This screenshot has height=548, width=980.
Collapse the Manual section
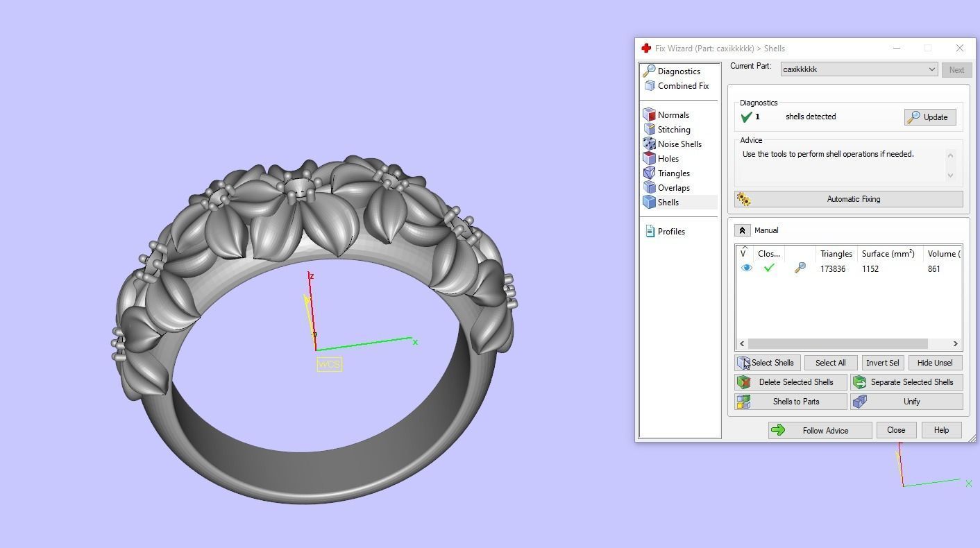[742, 230]
